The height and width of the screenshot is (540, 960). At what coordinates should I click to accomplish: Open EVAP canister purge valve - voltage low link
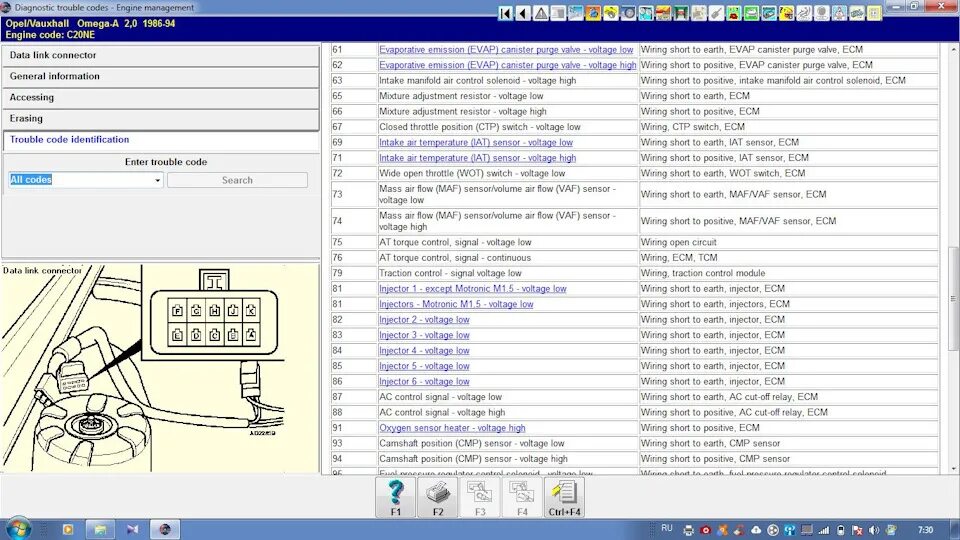point(506,50)
